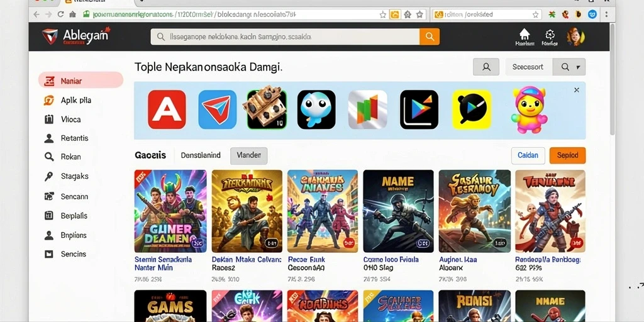Open the NAME dark soldier game thumbnail
644x322 pixels.
(398, 211)
